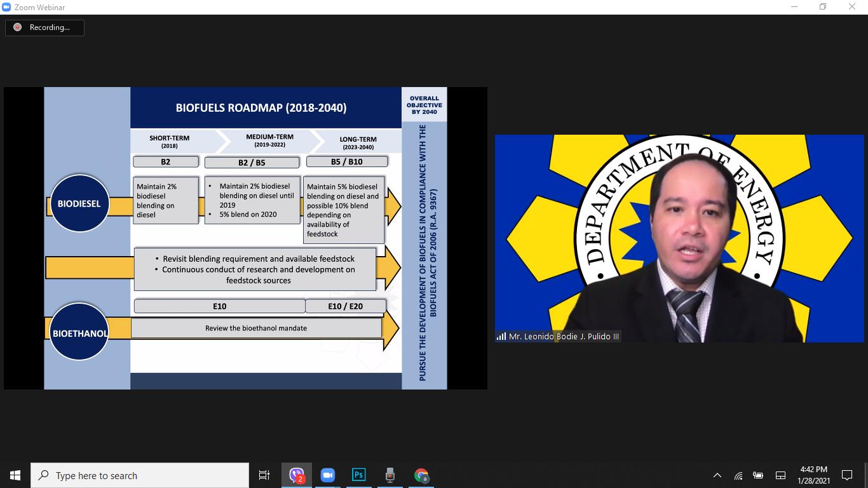The height and width of the screenshot is (488, 868).
Task: Open Google Chrome from the taskbar
Action: click(x=421, y=475)
